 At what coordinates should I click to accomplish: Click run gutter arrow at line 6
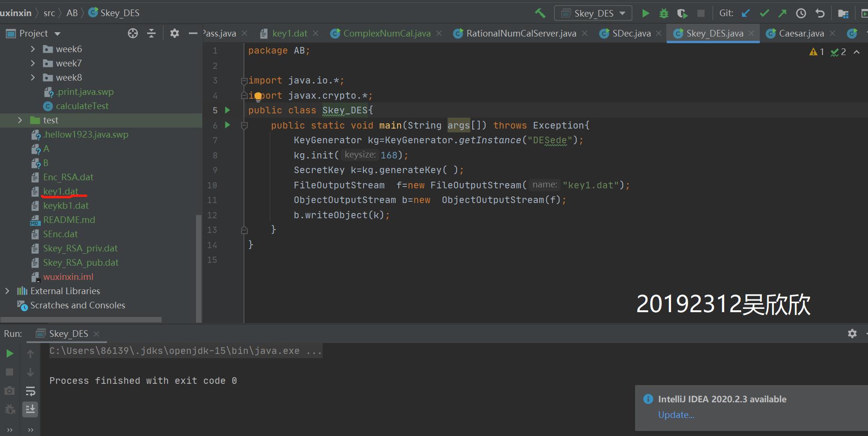[227, 125]
